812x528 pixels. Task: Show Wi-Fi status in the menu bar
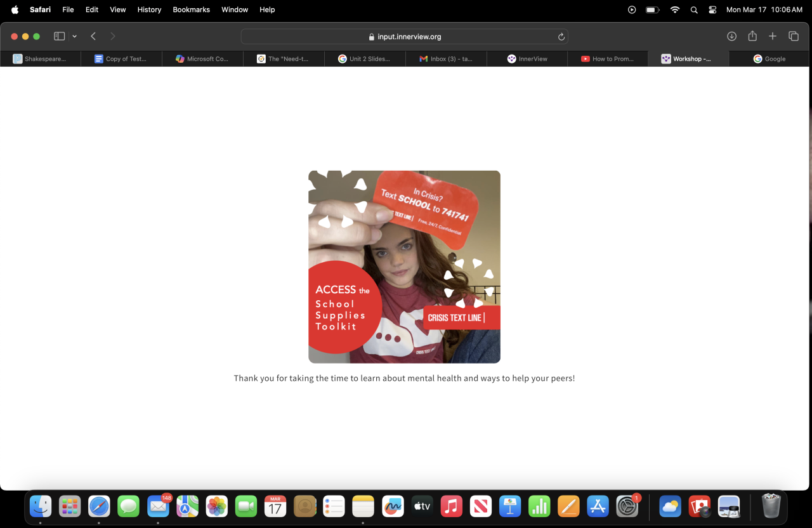[675, 10]
